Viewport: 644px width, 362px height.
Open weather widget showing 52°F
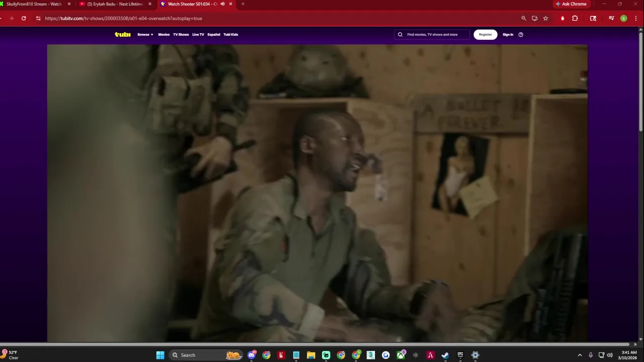click(10, 355)
